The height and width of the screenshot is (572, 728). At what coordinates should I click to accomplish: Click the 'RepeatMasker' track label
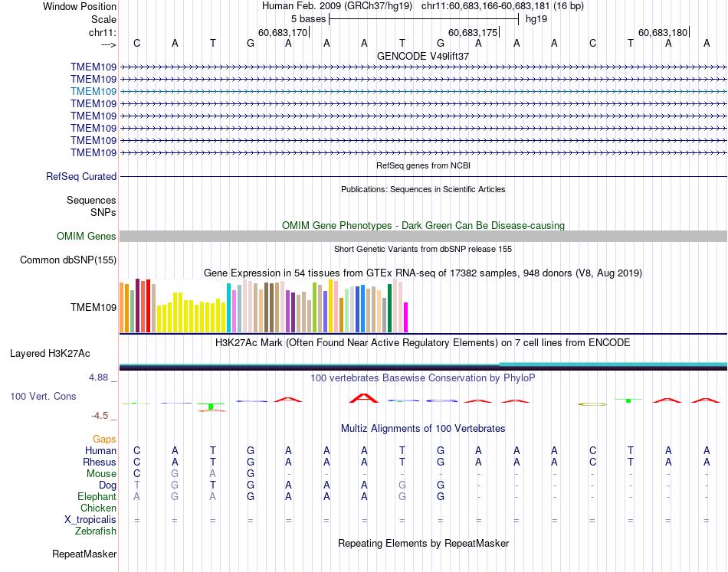(x=84, y=554)
